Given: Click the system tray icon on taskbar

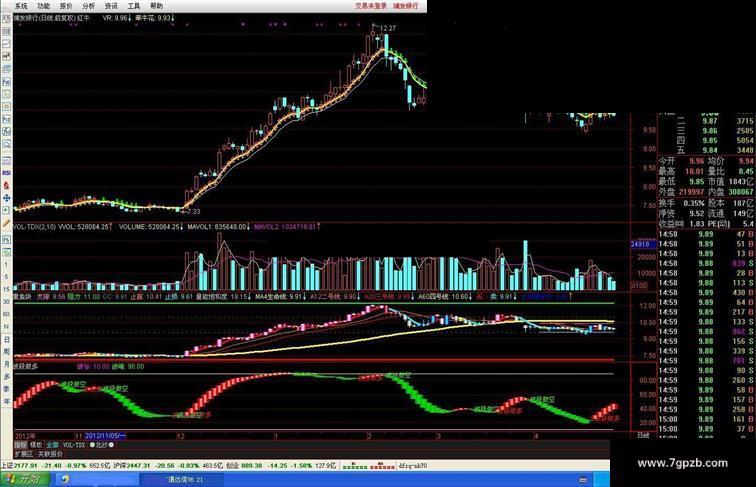Looking at the screenshot, I should (583, 480).
